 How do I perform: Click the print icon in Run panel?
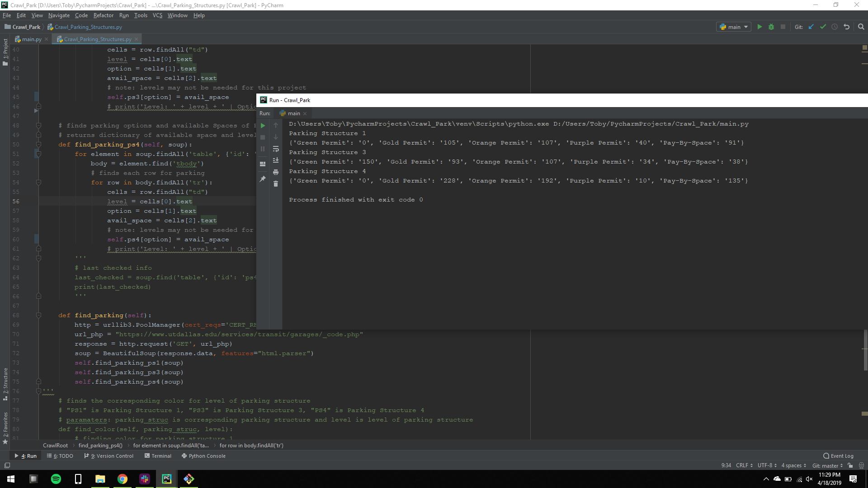[276, 172]
